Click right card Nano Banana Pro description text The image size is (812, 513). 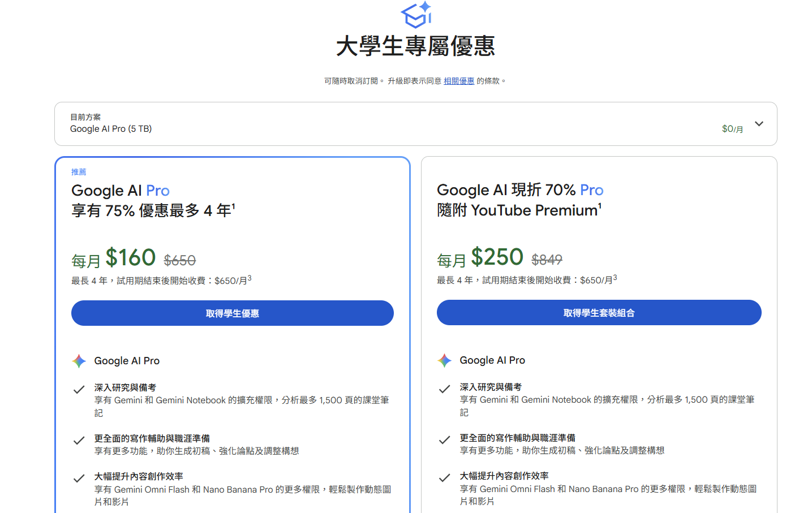tap(608, 495)
